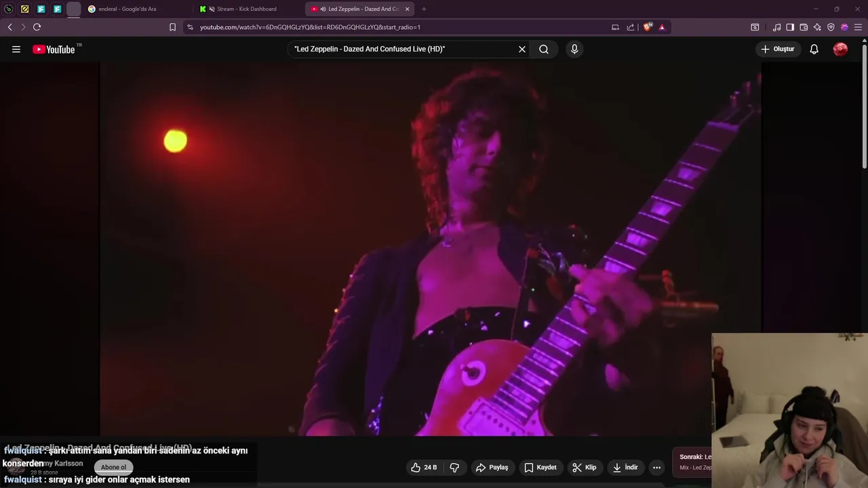Dislike the video with thumbs down

(454, 467)
